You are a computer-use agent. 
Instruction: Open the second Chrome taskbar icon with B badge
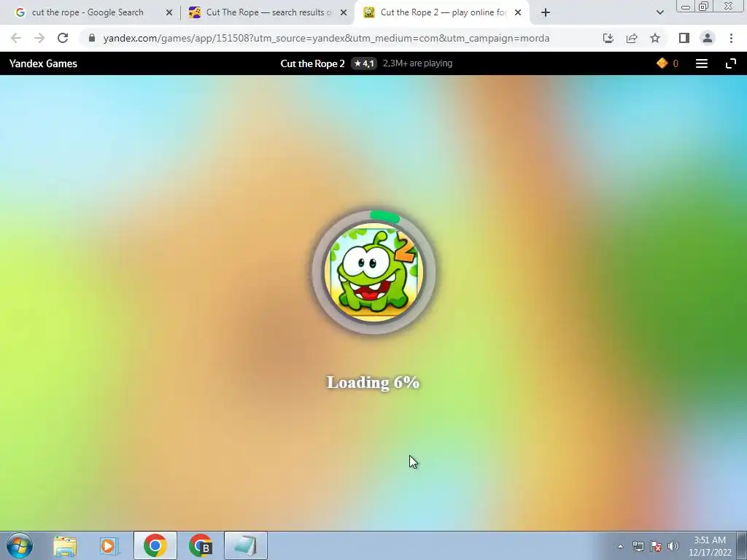point(201,545)
